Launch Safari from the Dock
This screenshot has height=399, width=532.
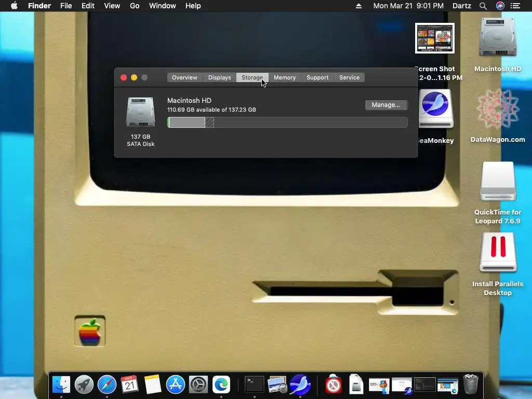click(x=107, y=384)
